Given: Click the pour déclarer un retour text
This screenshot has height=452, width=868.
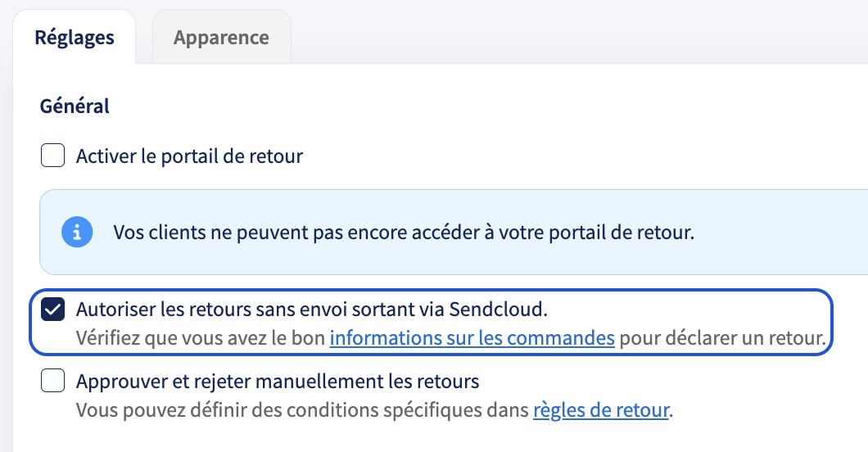Looking at the screenshot, I should click(722, 337).
